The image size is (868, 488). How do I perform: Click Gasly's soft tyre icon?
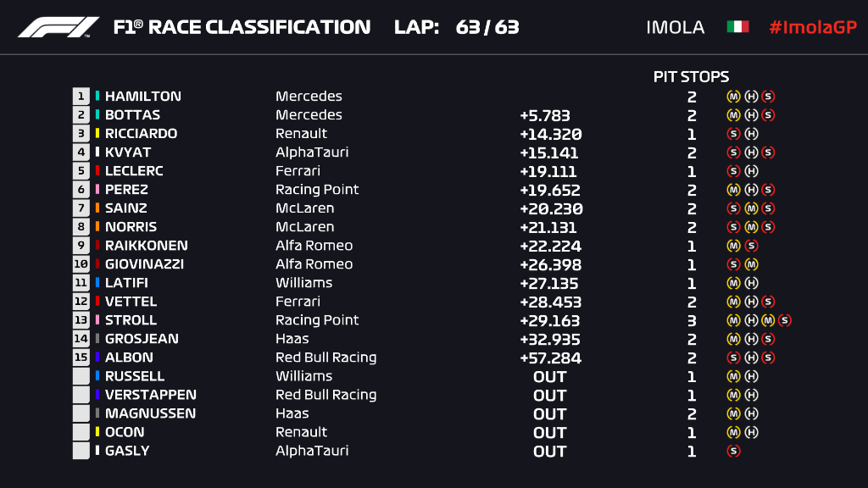[733, 451]
